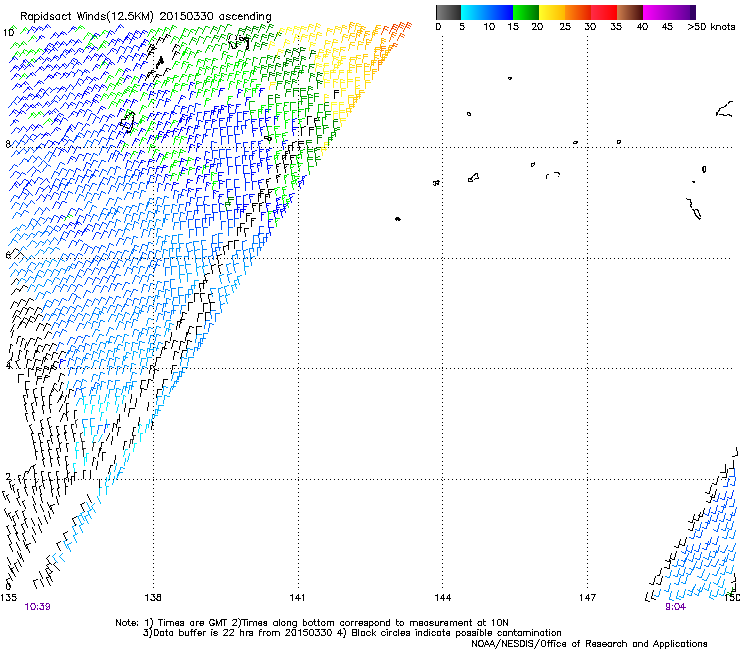Click the title 'Rapidscat Winds(12.5KM) 20150330 ascending'
This screenshot has height=650, width=740.
click(x=146, y=17)
